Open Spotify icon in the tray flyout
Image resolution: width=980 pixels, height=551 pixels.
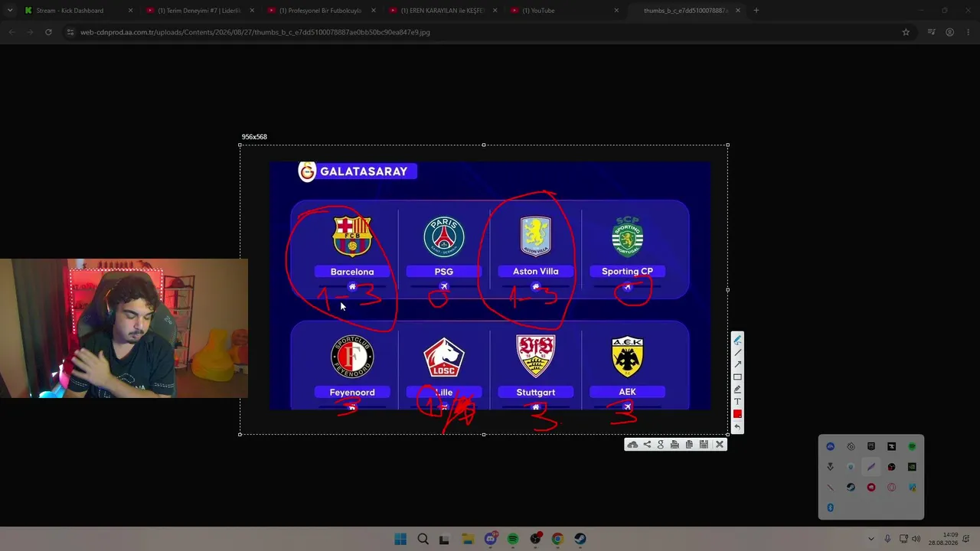pos(912,446)
